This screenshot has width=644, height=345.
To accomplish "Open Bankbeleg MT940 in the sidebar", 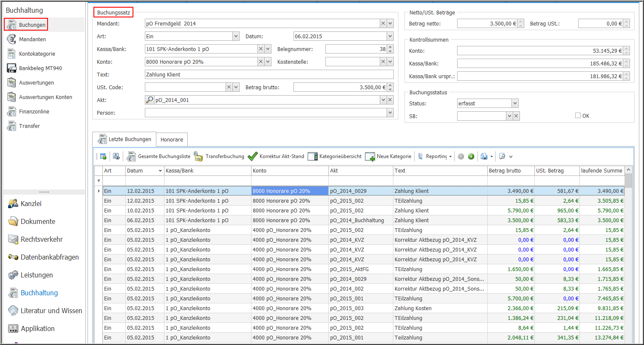I will coord(40,68).
